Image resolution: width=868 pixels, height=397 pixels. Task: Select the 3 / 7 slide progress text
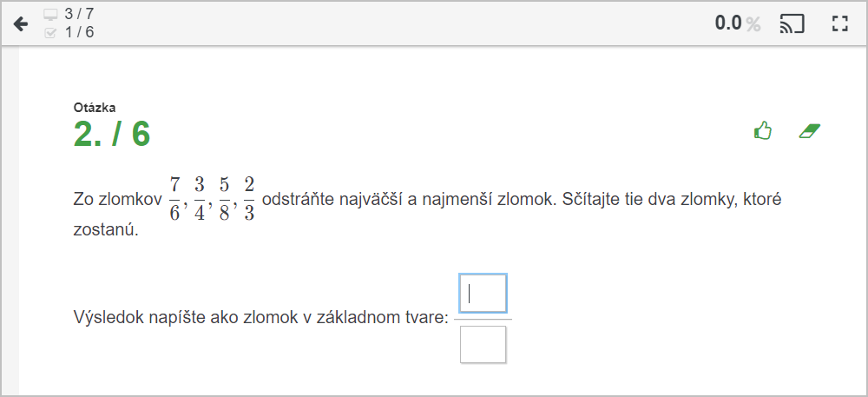pyautogui.click(x=79, y=14)
